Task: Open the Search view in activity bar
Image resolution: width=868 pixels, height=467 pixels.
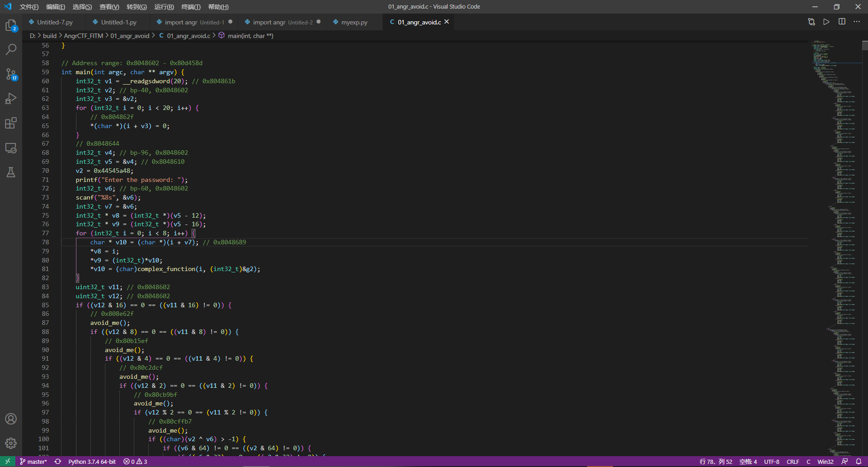Action: (11, 49)
